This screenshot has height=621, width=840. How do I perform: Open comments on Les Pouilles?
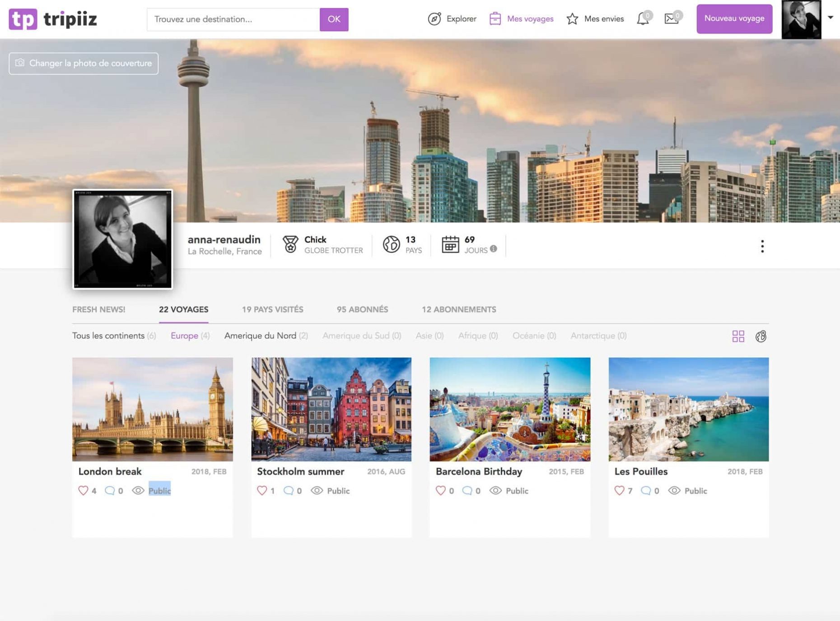coord(646,490)
